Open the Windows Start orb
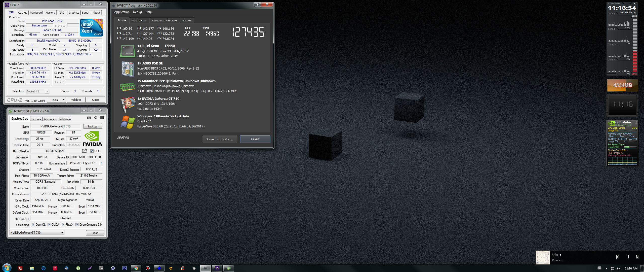Screen dimensions: 644x272 click(7, 268)
